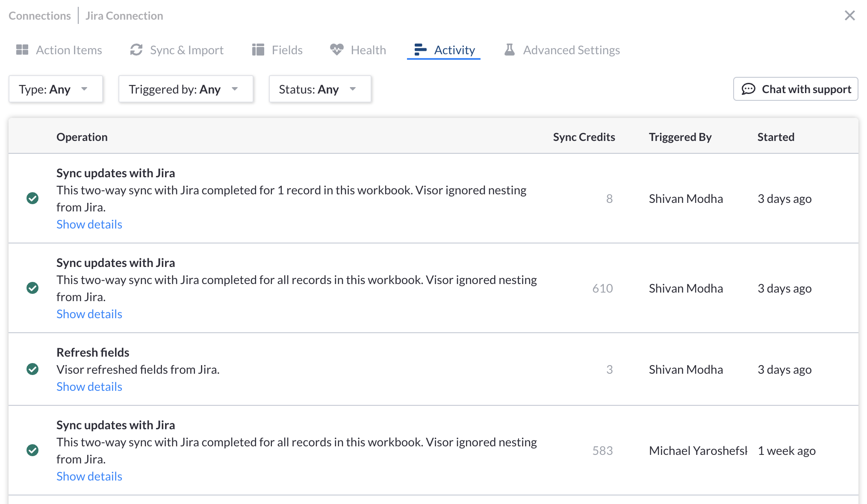Click the Jira Connection breadcrumb title
The image size is (867, 504).
124,16
